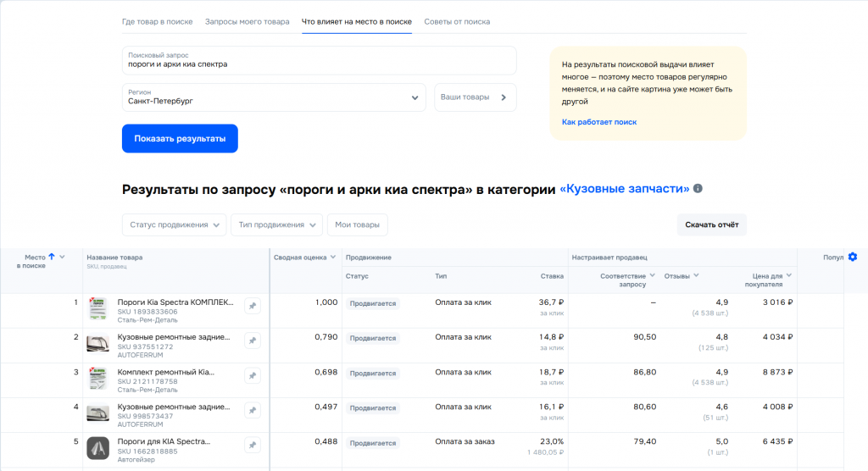
Task: Sort by Место в поиске arrow
Action: (x=52, y=257)
